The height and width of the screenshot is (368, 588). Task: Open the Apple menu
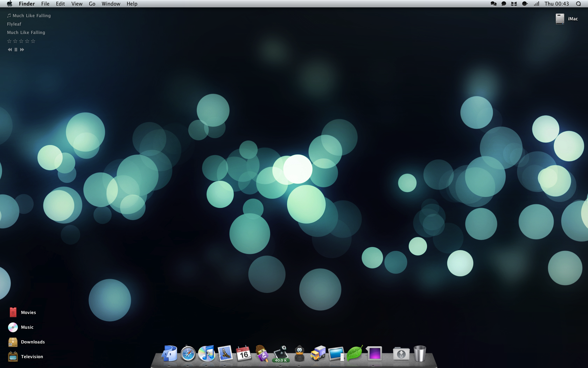click(9, 4)
